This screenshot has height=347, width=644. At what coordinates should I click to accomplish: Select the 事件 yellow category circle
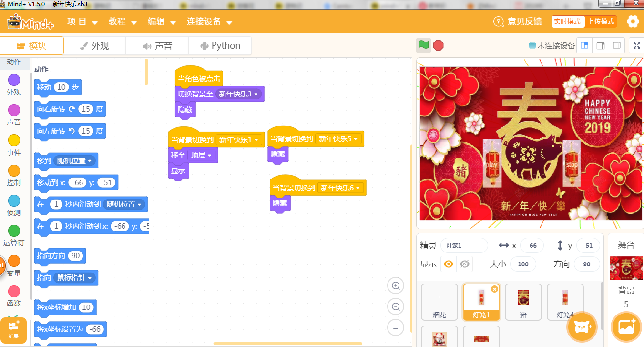(14, 140)
